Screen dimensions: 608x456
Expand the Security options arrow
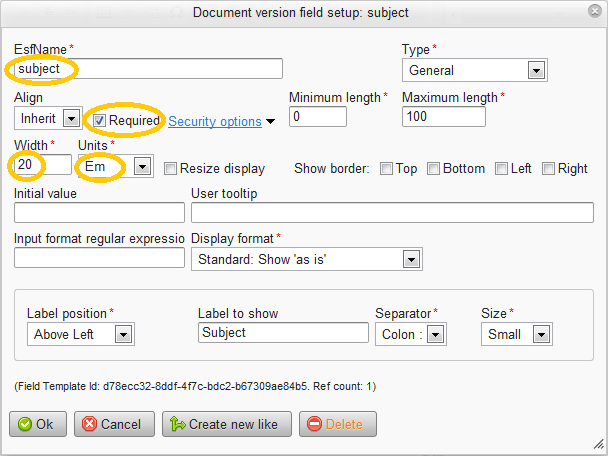click(270, 122)
